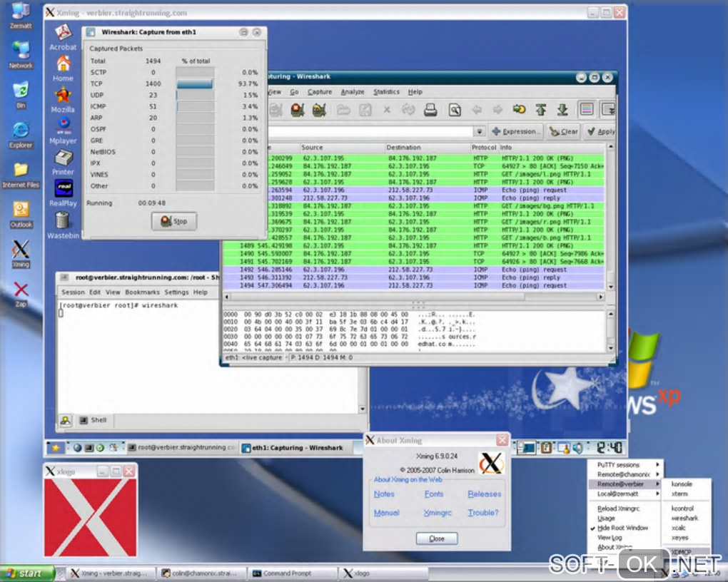Open the Analyze menu in Wireshark

[353, 92]
